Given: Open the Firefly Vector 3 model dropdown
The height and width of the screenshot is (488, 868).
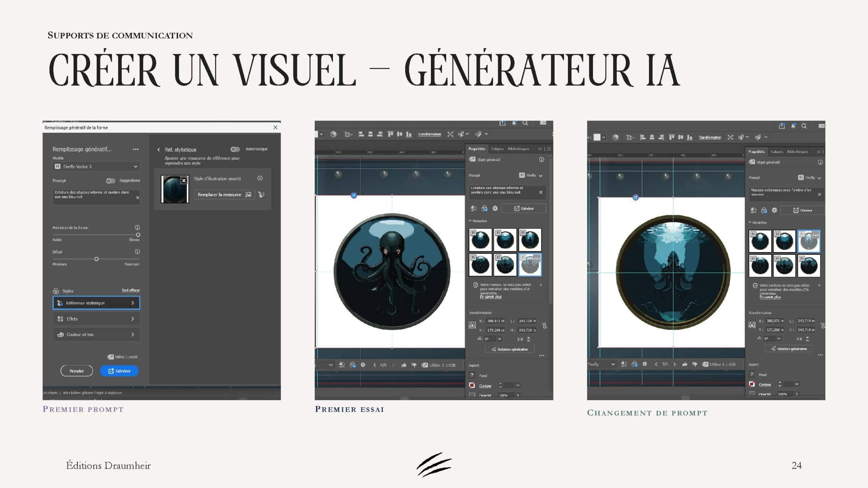Looking at the screenshot, I should (96, 166).
